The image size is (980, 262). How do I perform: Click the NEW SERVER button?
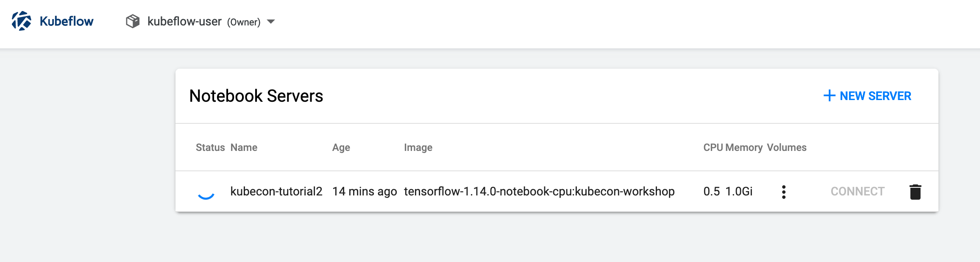(875, 96)
